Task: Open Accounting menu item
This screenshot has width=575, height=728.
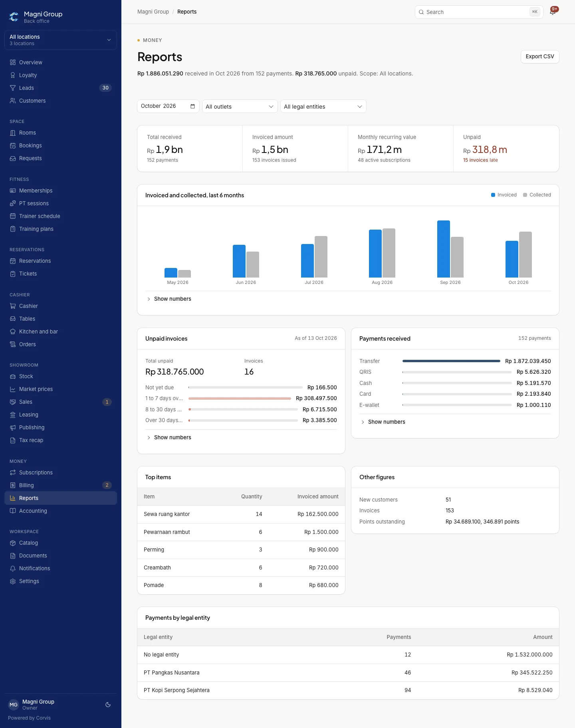Action: coord(61,511)
